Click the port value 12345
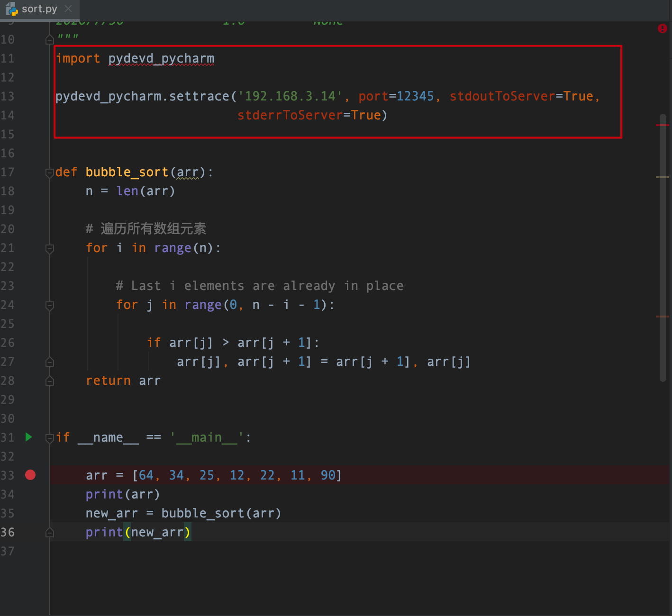672x616 pixels. (x=415, y=96)
